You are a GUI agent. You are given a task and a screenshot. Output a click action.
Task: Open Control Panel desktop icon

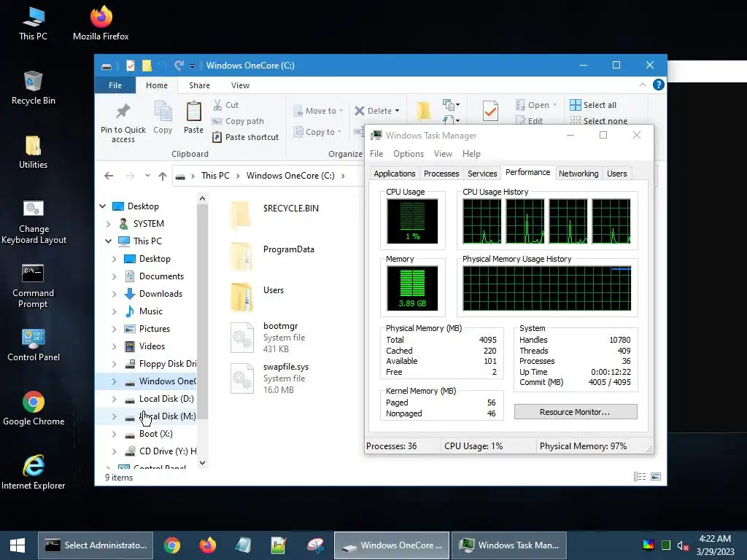(34, 345)
